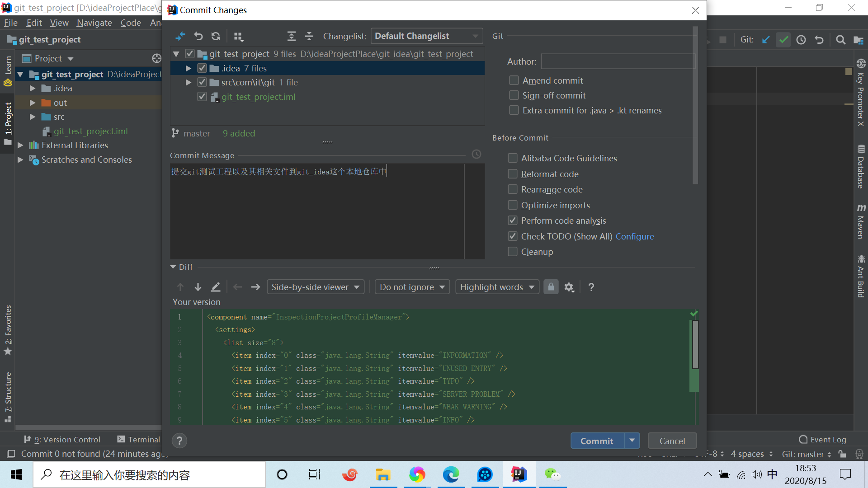Open Diff settings gear icon

click(x=569, y=287)
